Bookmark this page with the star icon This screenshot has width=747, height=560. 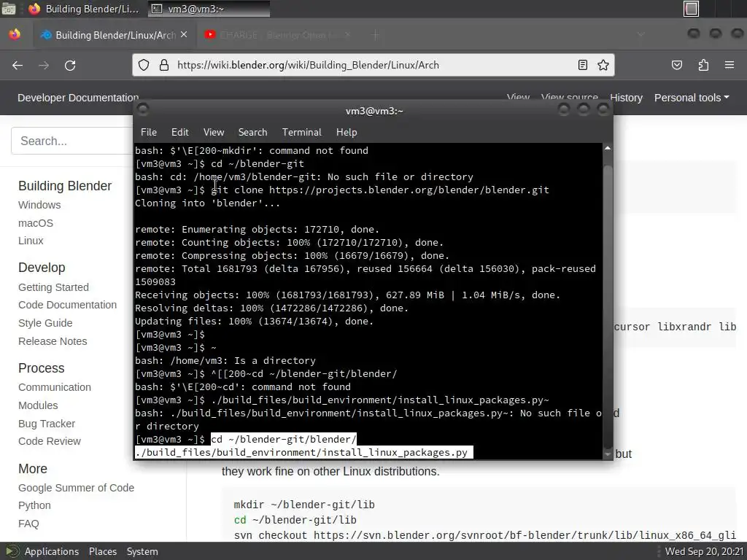pyautogui.click(x=603, y=65)
